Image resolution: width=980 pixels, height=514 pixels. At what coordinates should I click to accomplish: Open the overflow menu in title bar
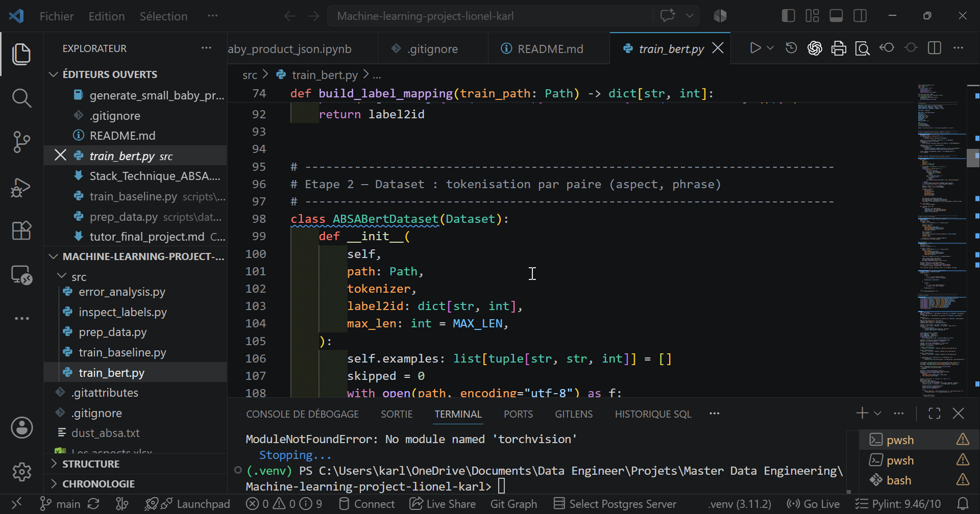(213, 16)
